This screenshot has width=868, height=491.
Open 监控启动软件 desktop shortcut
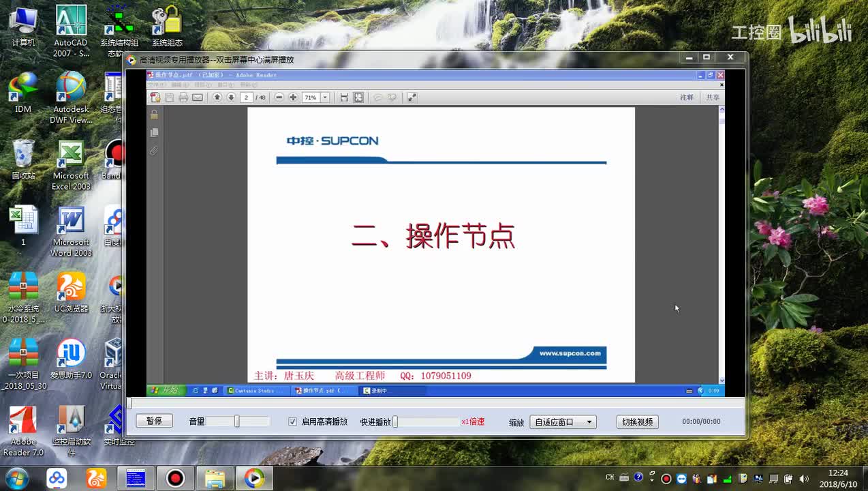[71, 430]
